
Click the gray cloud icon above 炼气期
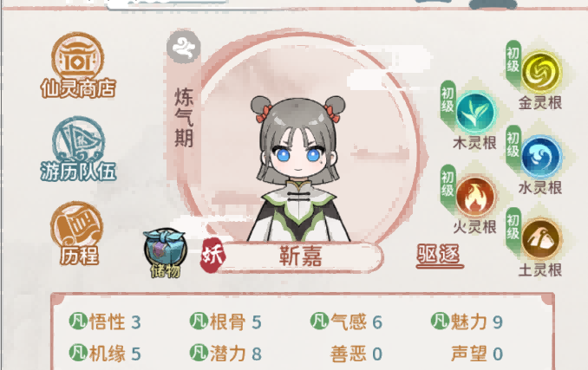(184, 47)
